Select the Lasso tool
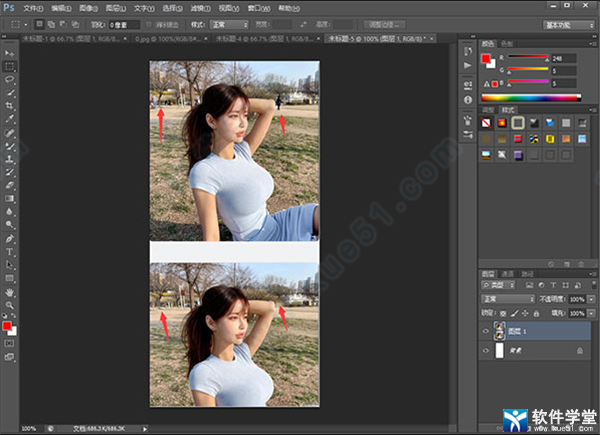Screen dimensions: 600x435 10,78
